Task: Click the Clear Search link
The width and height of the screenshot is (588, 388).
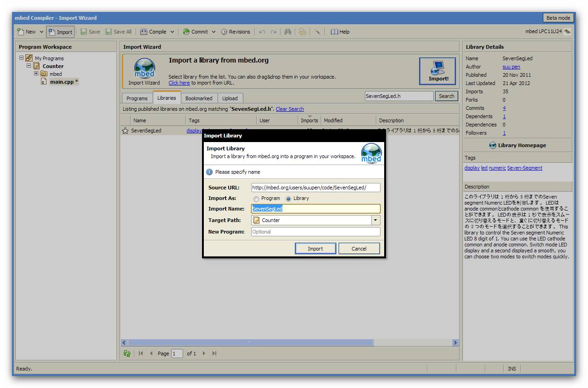Action: pyautogui.click(x=290, y=109)
